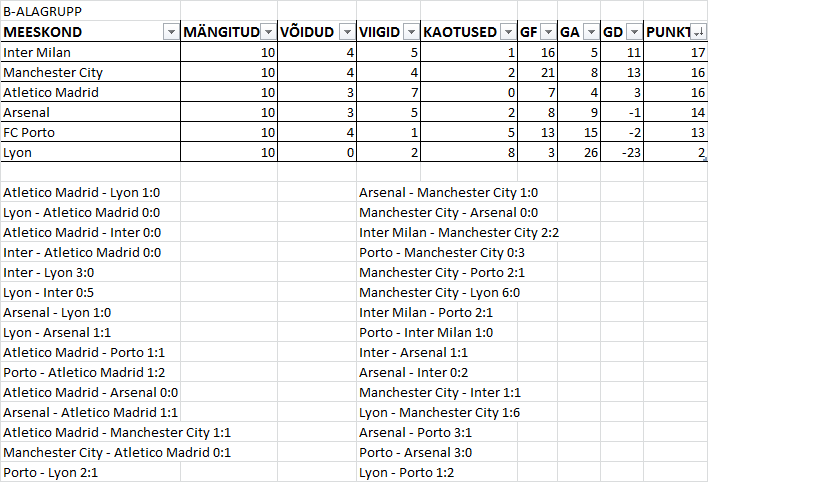The height and width of the screenshot is (482, 816).
Task: Select the Lyon - Porto 1:2 result
Action: point(406,473)
